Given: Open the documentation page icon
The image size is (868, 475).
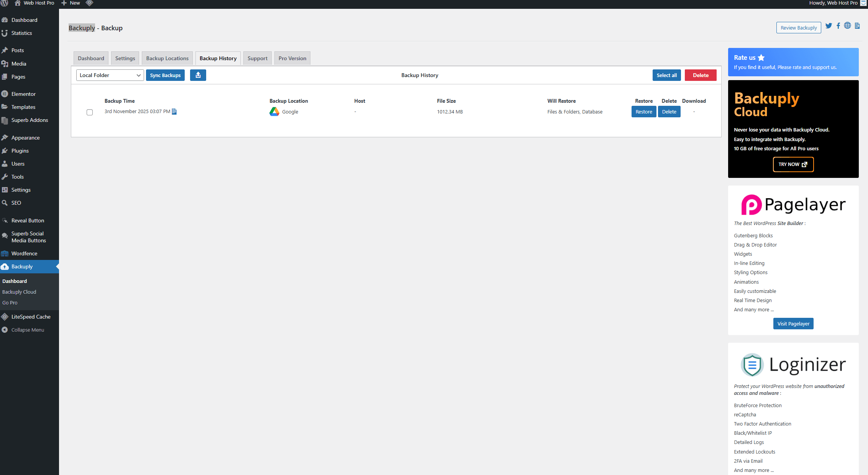Looking at the screenshot, I should point(857,26).
